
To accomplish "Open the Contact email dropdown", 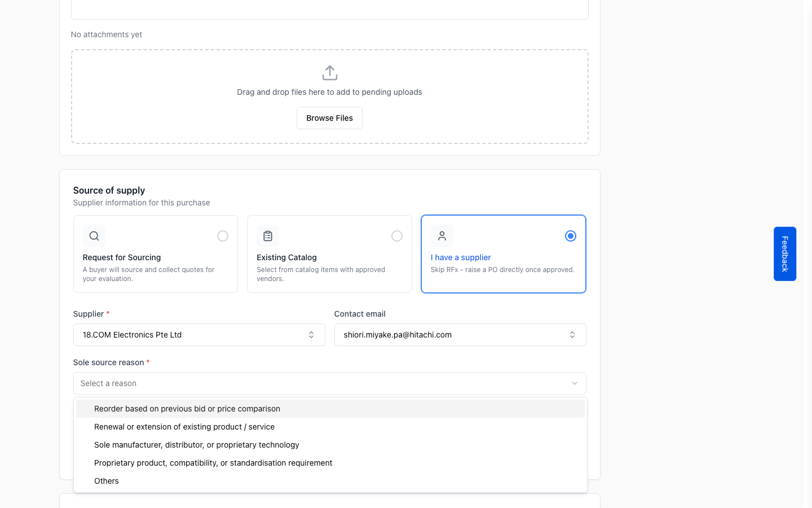I will click(x=460, y=335).
